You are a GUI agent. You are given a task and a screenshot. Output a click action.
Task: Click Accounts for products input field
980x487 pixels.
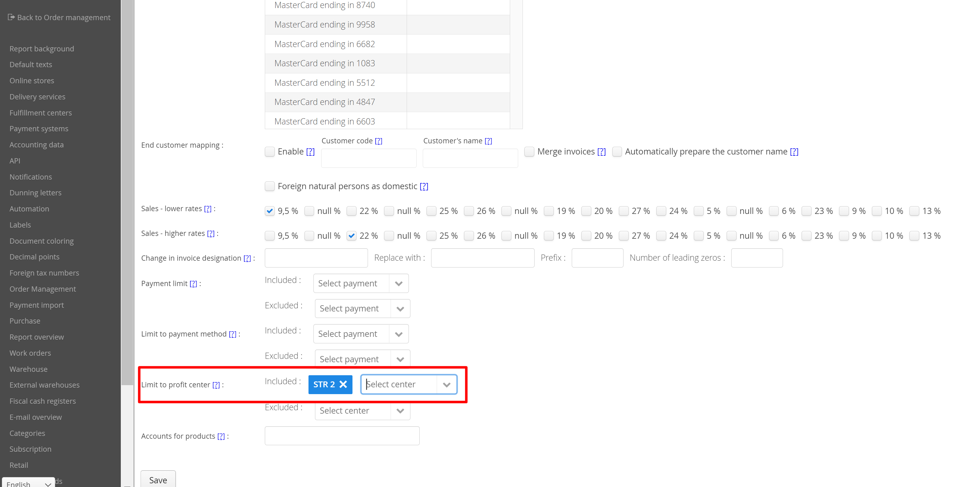pyautogui.click(x=342, y=436)
